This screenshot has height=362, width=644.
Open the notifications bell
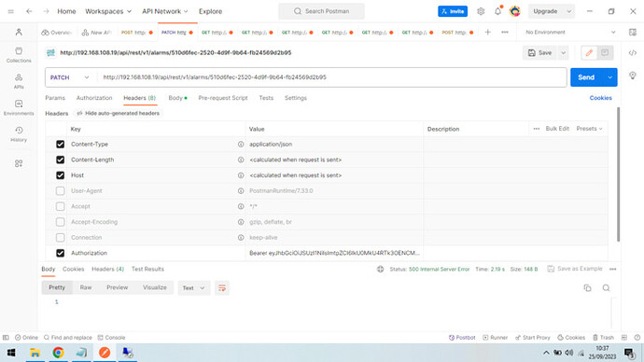tap(497, 11)
